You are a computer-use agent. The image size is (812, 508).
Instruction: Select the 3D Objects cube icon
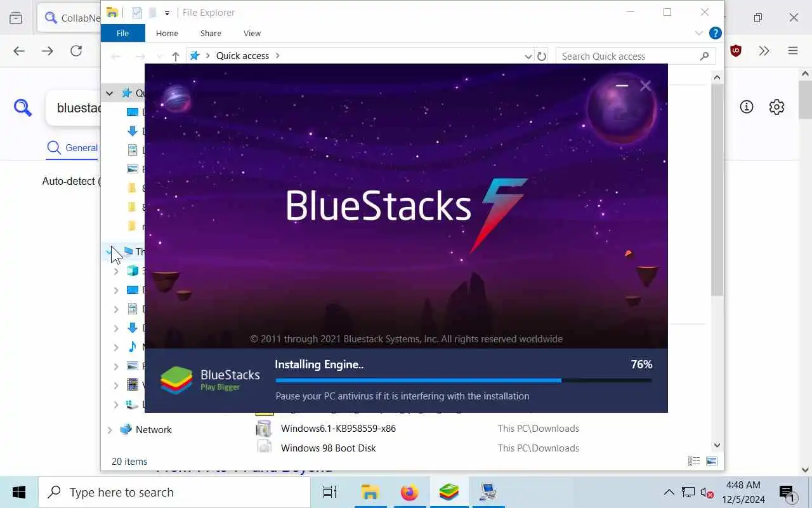133,271
